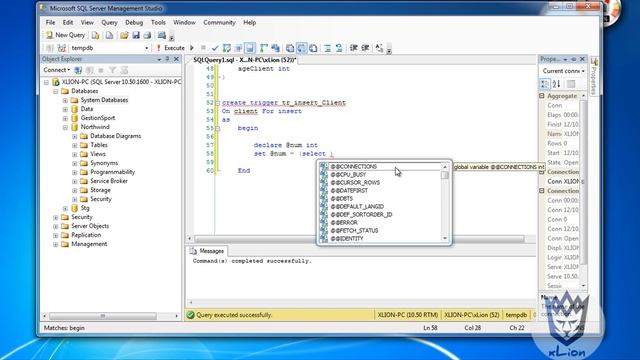Start debugging with the green play arrow
The width and height of the screenshot is (640, 360).
(x=192, y=48)
